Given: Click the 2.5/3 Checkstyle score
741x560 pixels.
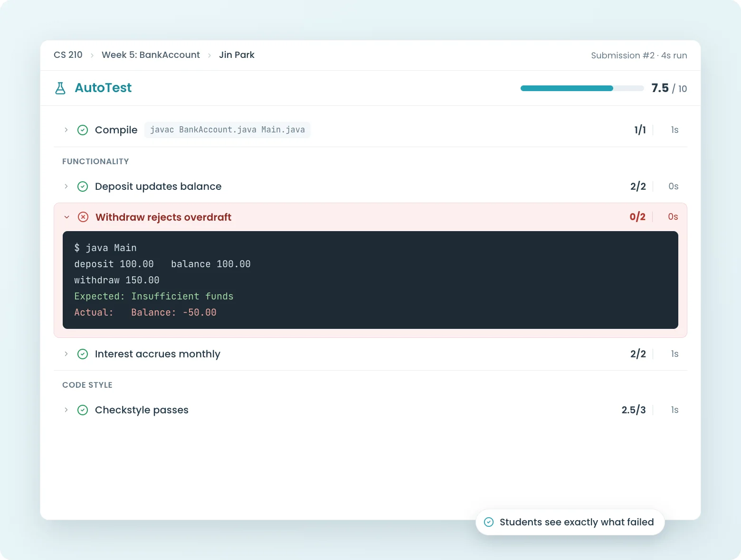Looking at the screenshot, I should (x=634, y=410).
